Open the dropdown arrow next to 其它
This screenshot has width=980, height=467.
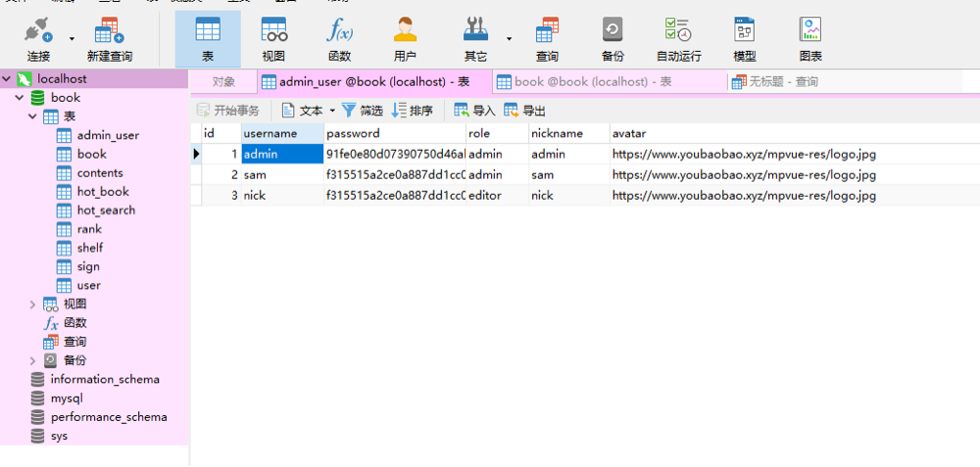click(509, 39)
